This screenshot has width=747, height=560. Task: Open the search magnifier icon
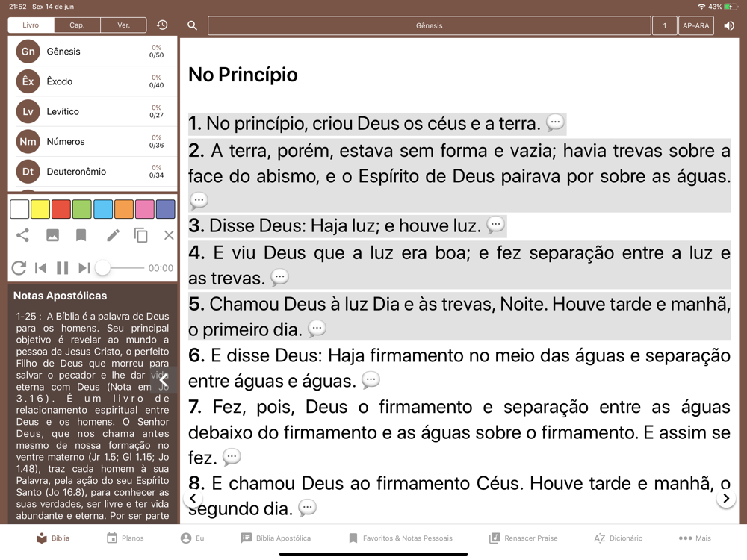(193, 25)
